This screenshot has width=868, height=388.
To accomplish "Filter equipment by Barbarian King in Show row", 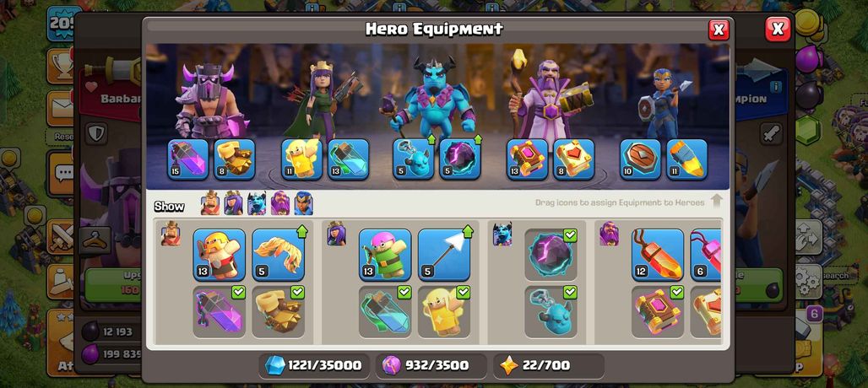I will click(x=209, y=202).
